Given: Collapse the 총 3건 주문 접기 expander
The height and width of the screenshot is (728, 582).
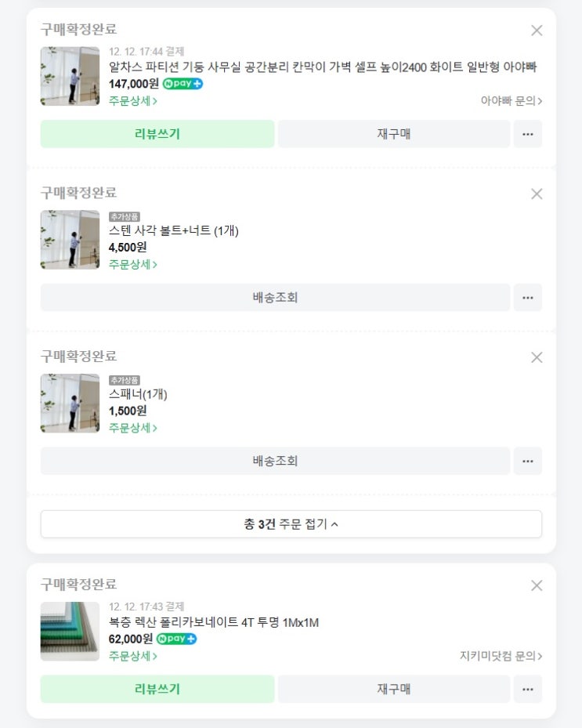Looking at the screenshot, I should coord(291,524).
